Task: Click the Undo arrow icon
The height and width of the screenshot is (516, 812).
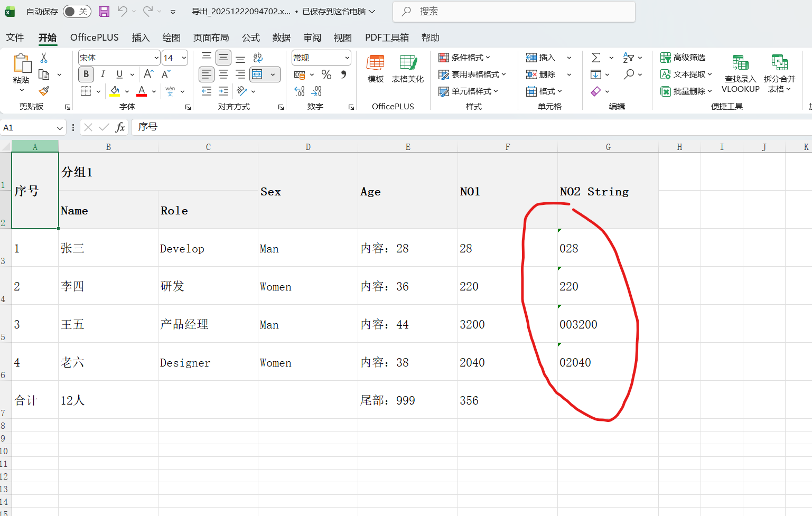Action: click(x=122, y=11)
